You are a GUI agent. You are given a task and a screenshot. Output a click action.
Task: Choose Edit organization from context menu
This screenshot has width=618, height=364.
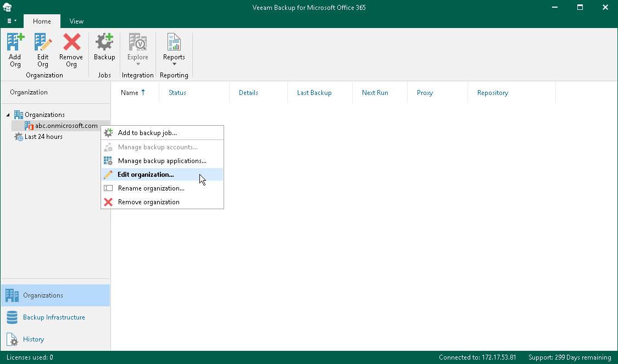pyautogui.click(x=163, y=175)
